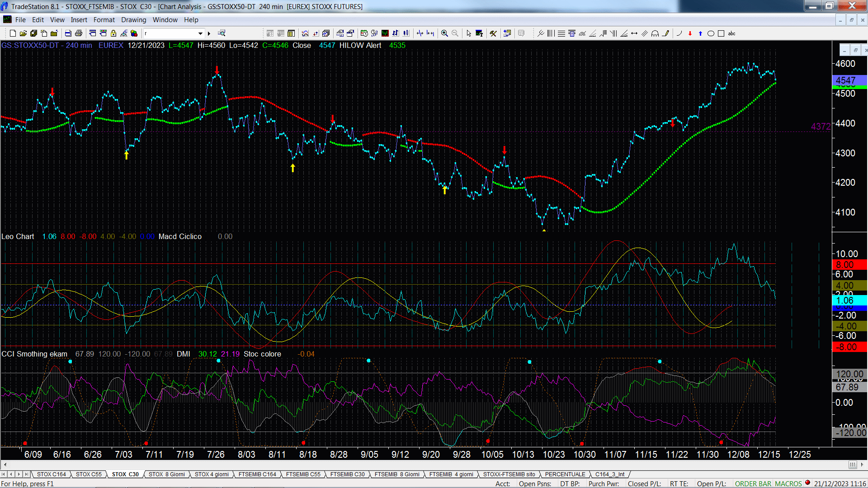Viewport: 868px width, 488px height.
Task: Open the Help menu
Action: click(x=191, y=20)
